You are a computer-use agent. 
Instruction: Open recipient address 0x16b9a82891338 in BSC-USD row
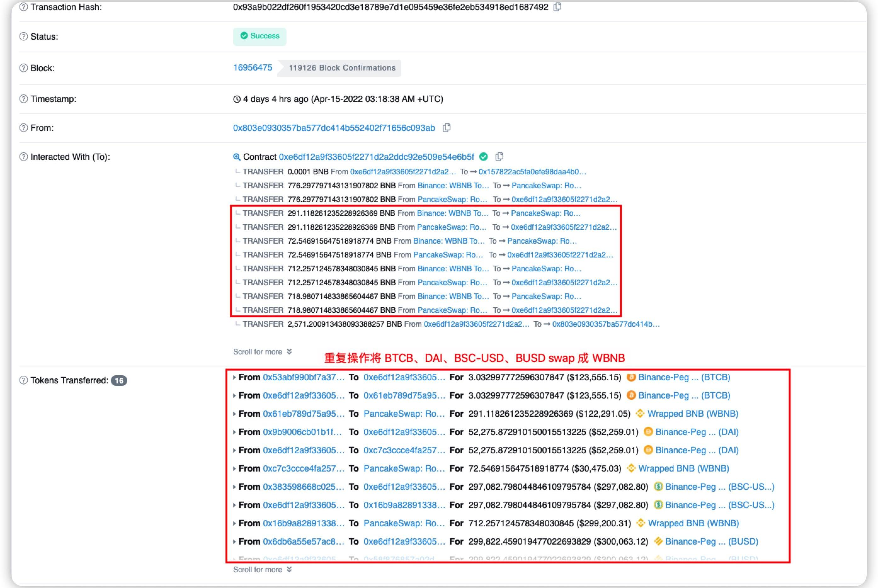[x=404, y=505]
